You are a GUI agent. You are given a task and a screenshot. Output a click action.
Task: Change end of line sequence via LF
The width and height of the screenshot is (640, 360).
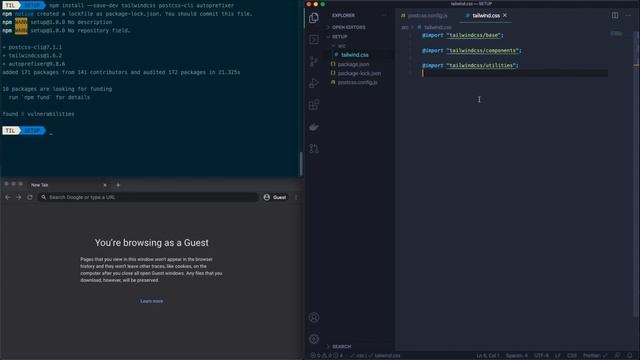pos(558,356)
